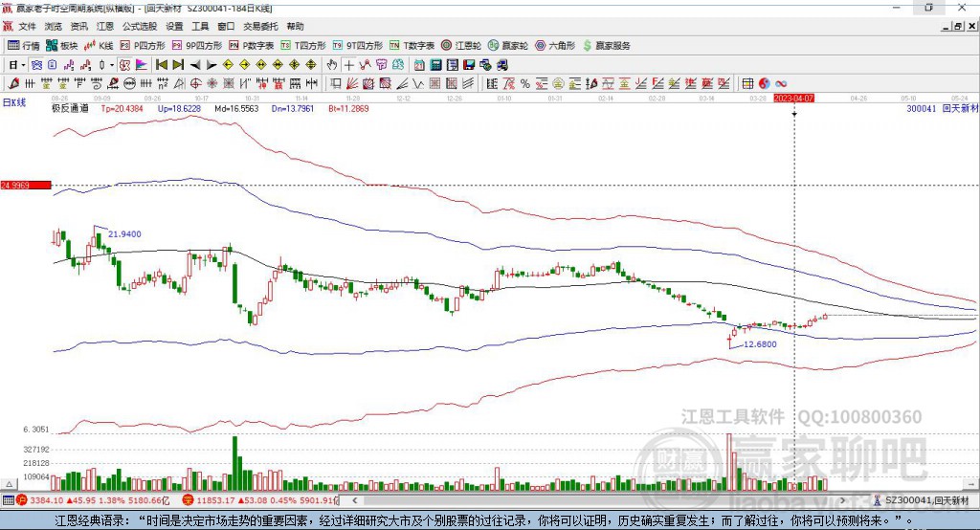Click the floppy-disk save icon

click(x=469, y=65)
